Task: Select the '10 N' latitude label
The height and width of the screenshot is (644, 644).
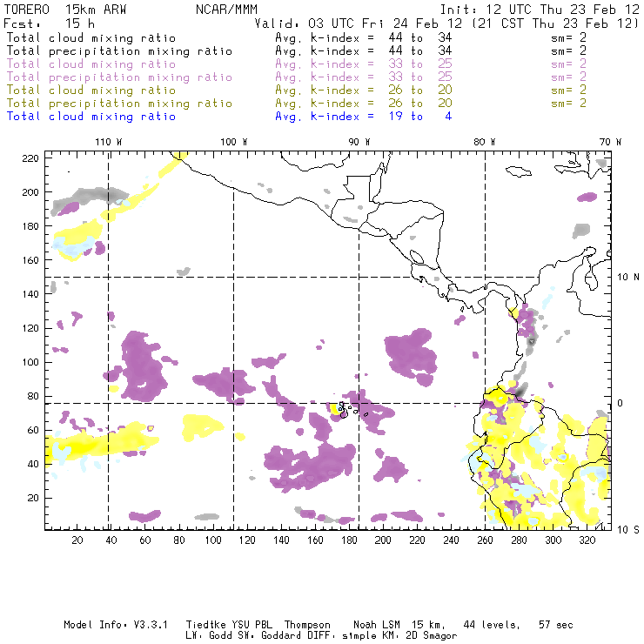Action: [x=628, y=278]
